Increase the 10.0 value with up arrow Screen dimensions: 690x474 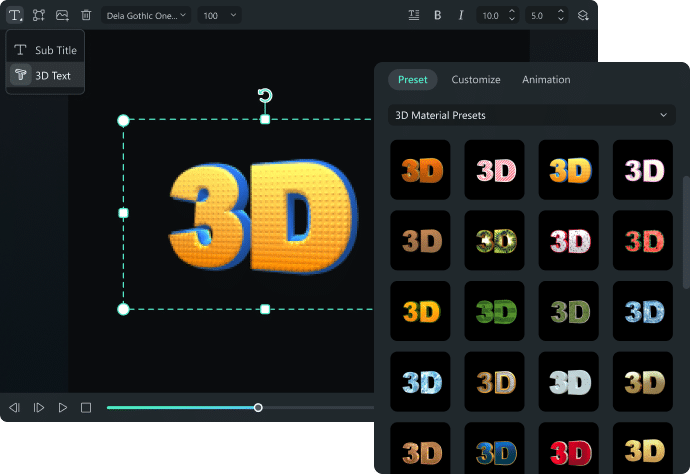point(512,11)
